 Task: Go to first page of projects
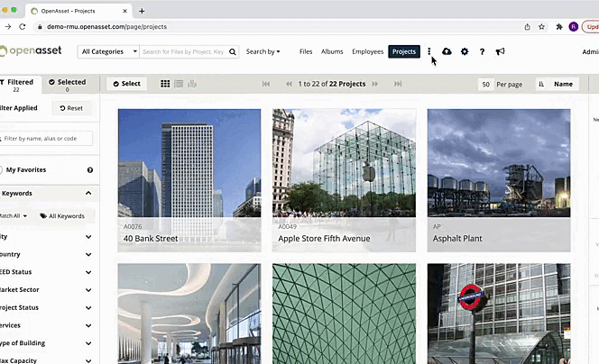point(266,84)
